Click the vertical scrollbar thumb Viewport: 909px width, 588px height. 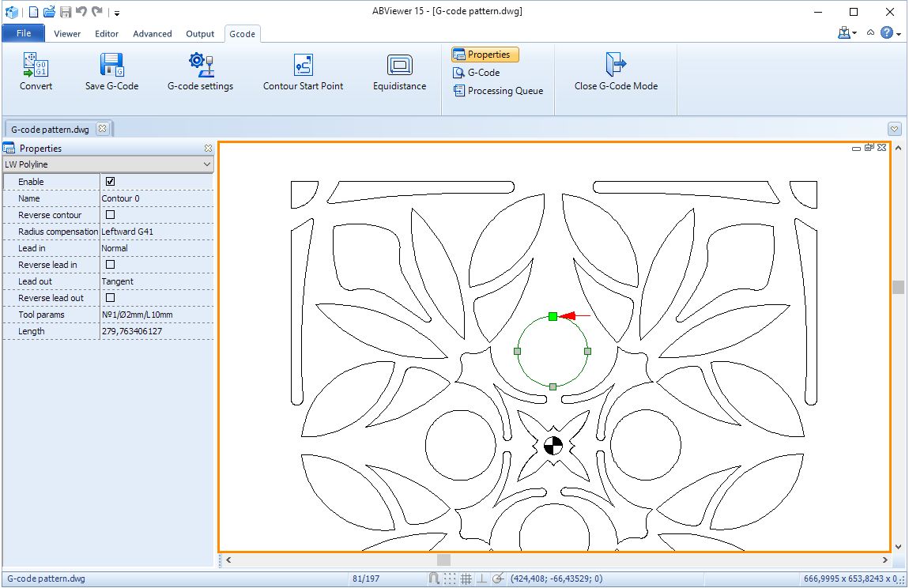tap(898, 286)
